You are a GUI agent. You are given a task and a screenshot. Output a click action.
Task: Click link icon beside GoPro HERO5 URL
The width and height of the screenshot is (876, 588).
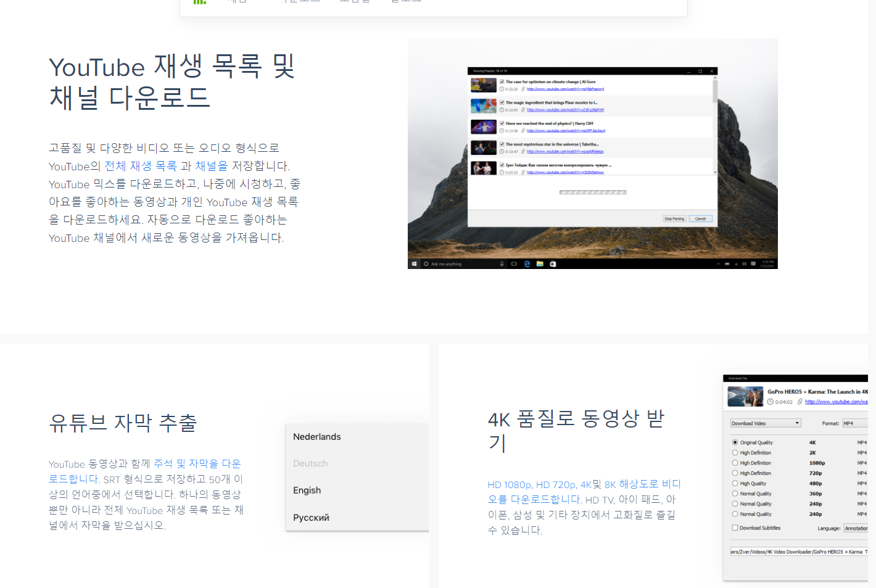800,402
